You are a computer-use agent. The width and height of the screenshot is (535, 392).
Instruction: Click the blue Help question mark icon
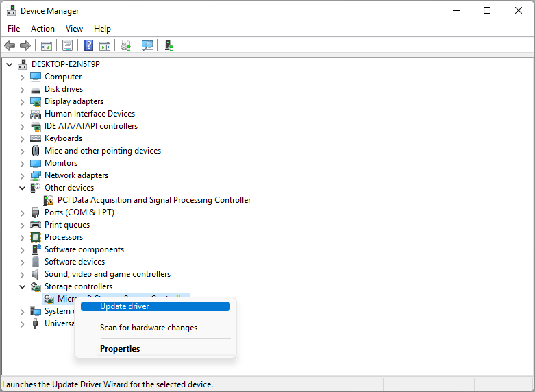point(89,45)
